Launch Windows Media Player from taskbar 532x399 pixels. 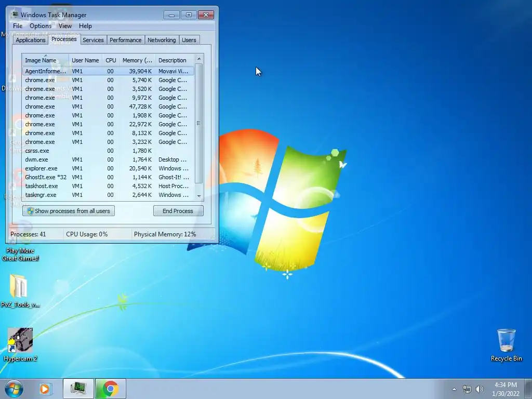[x=45, y=389]
